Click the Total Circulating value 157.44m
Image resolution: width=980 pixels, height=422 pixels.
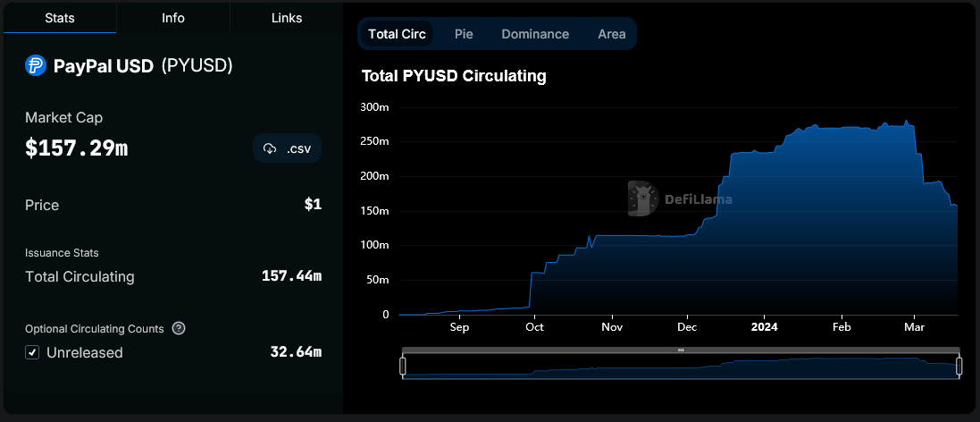[291, 276]
